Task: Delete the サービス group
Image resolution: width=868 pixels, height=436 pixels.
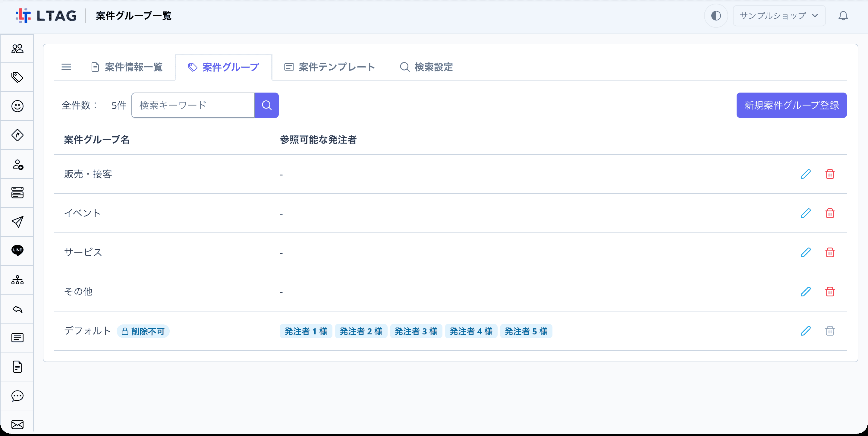Action: point(830,252)
